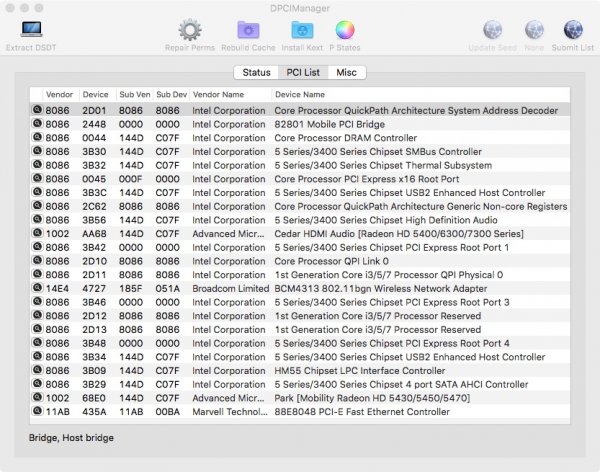Select 'Park [Mobility Radeon HD 5430/5450/5470]' text
This screenshot has width=600, height=472.
[x=372, y=398]
